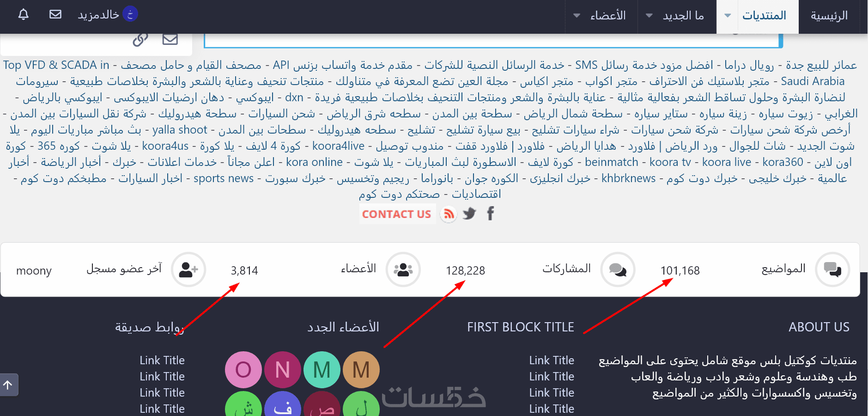Open the اعلن مجاناً link
This screenshot has width=868, height=416.
coord(251,162)
